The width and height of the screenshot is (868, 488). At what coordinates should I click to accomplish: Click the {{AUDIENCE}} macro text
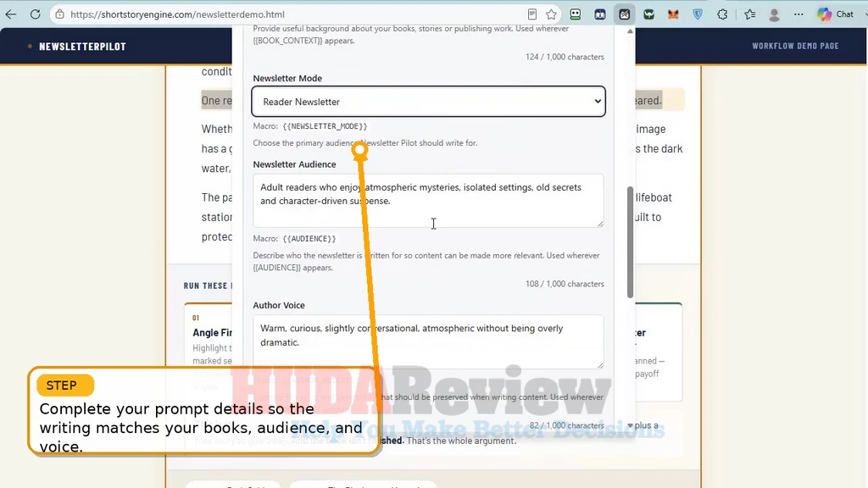point(309,238)
